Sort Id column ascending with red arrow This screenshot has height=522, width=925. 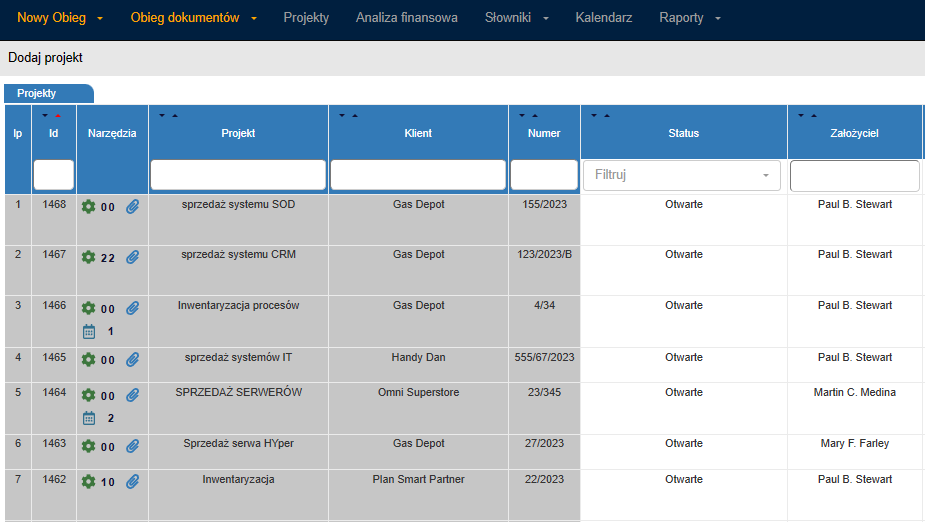[58, 116]
